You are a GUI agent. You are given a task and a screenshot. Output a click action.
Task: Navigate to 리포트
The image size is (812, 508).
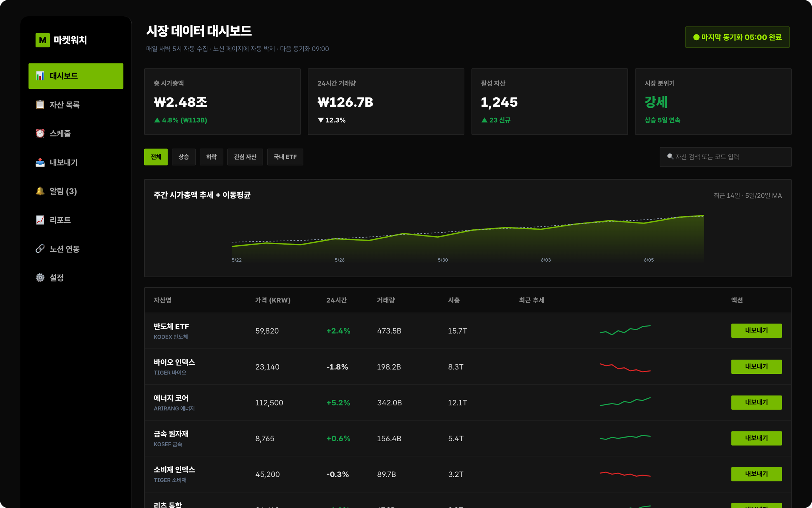[x=76, y=220]
